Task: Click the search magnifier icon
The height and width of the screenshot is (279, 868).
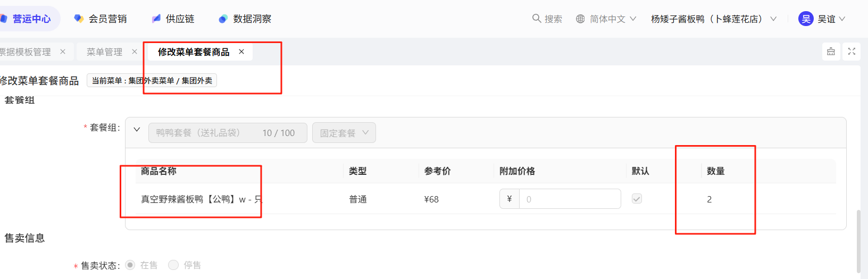Action: point(536,19)
